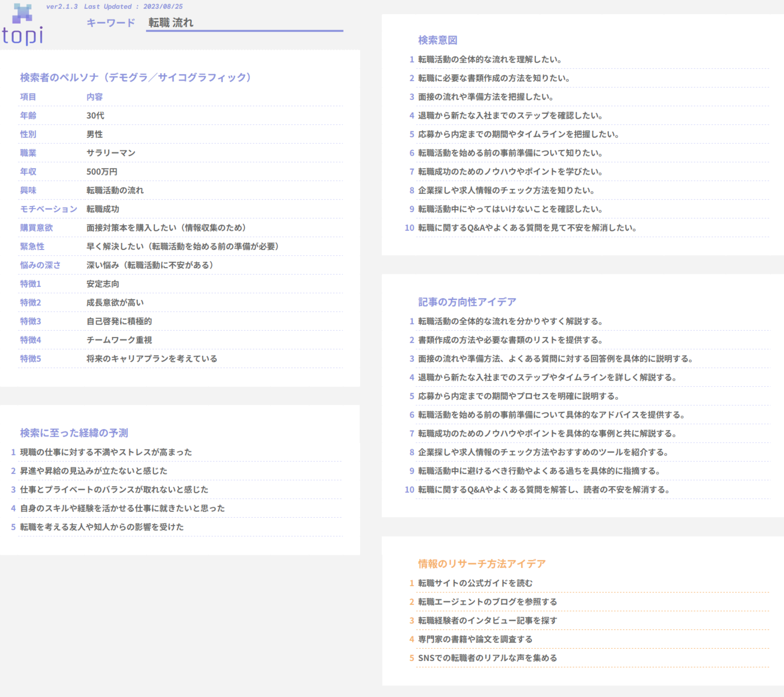
Task: Select 仕事とプライベートのバランスが取れないと感じた
Action: coord(114,490)
